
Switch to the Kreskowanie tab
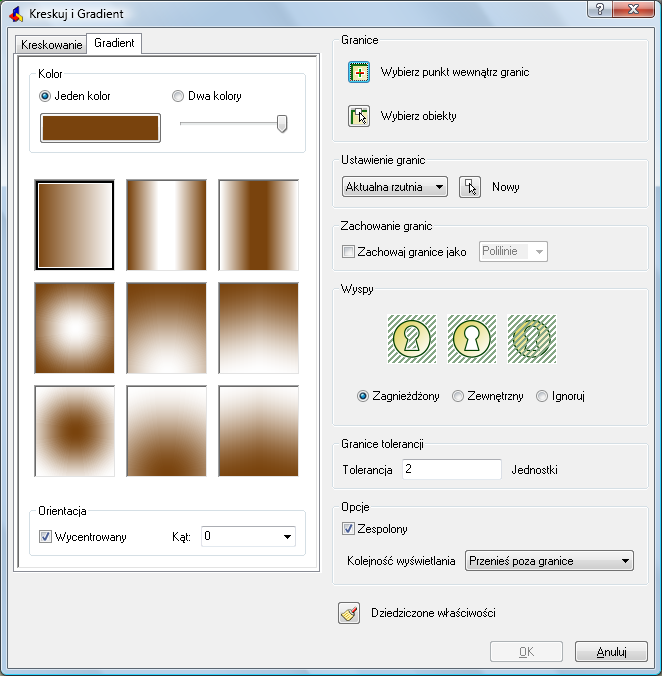[51, 45]
